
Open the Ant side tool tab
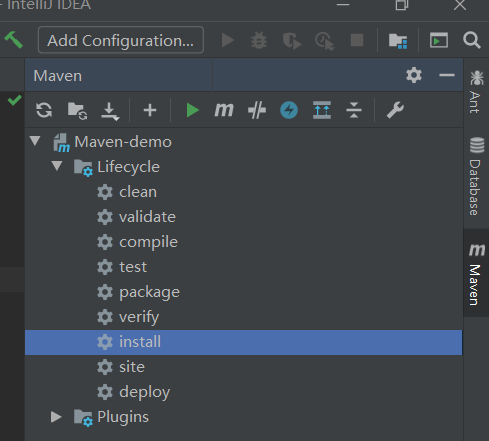476,92
